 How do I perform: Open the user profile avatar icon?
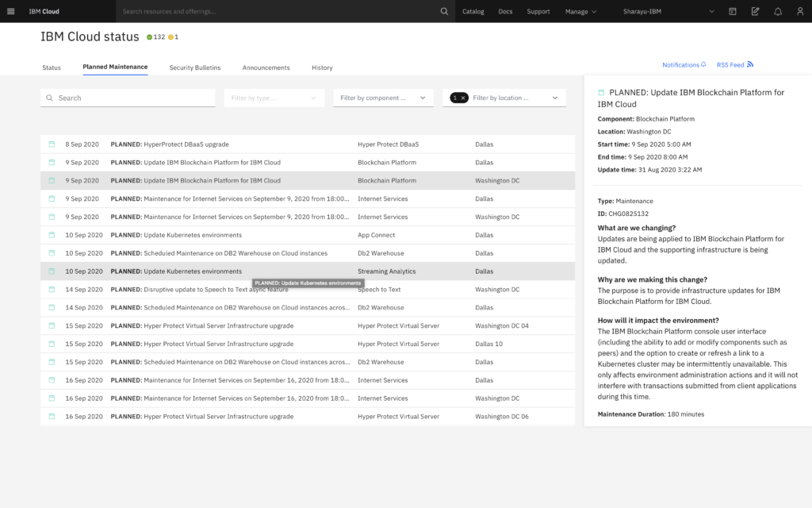point(800,11)
